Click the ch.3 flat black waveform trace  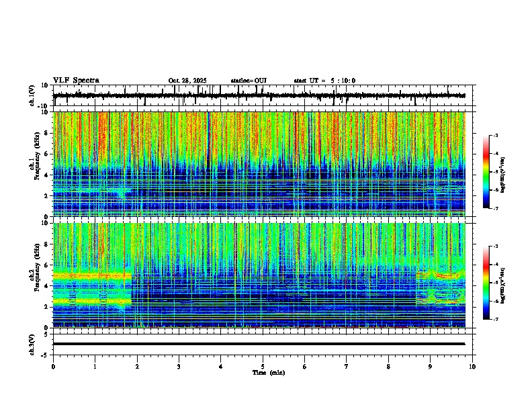[x=259, y=344]
